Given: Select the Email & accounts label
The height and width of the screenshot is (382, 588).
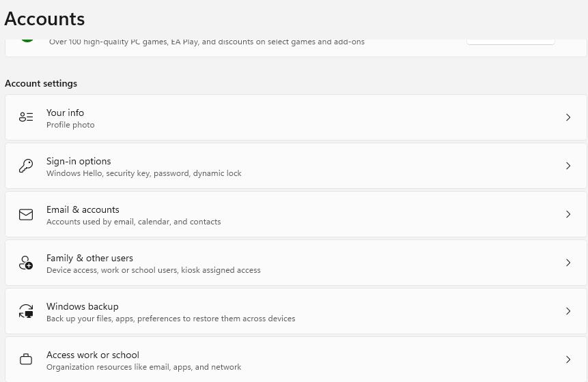Looking at the screenshot, I should (83, 209).
